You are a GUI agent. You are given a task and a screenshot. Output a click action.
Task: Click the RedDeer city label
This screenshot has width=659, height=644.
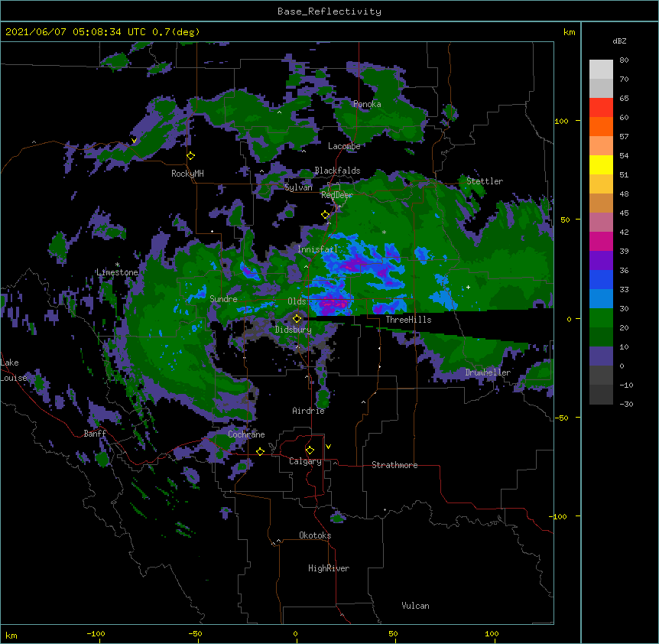point(336,195)
